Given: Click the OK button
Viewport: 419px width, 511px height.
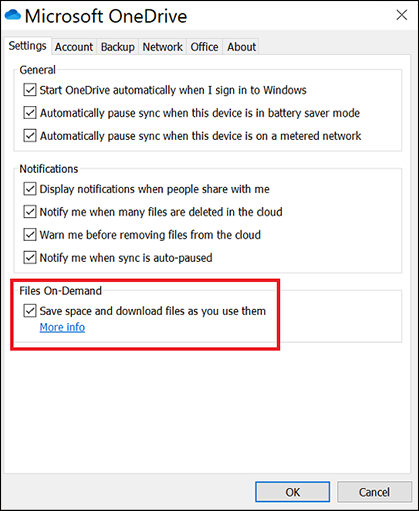Looking at the screenshot, I should [293, 492].
